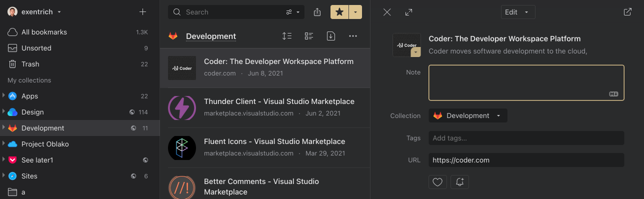
Task: Open All bookmarks
Action: [x=80, y=32]
